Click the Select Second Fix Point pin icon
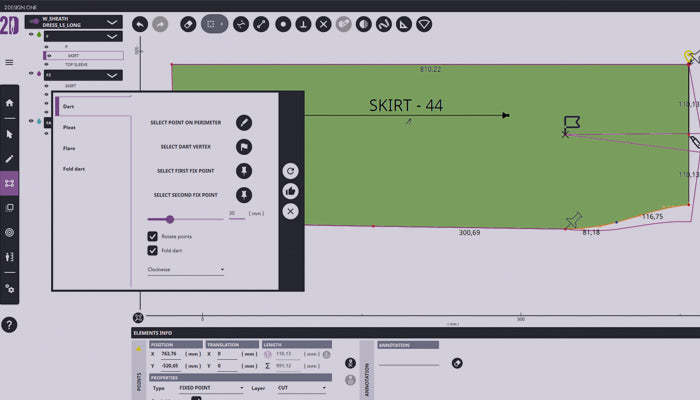This screenshot has width=700, height=400. pyautogui.click(x=243, y=195)
